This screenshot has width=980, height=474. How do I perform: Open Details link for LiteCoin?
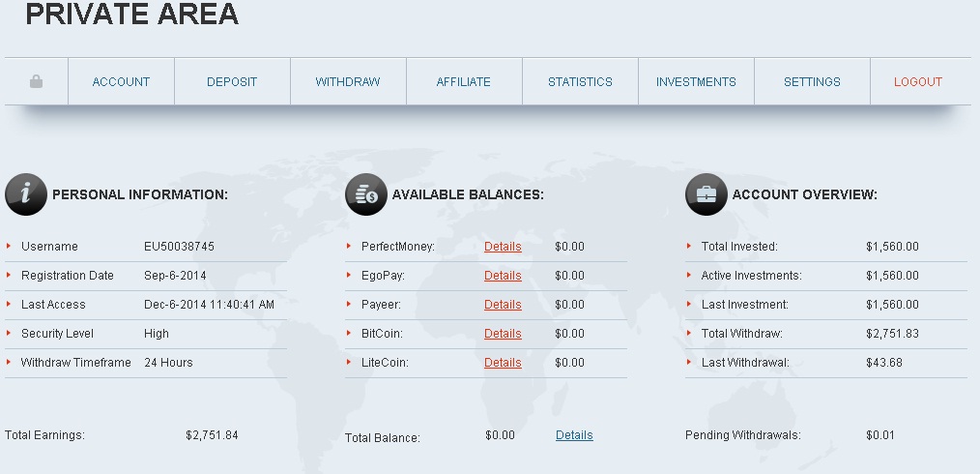[x=503, y=362]
